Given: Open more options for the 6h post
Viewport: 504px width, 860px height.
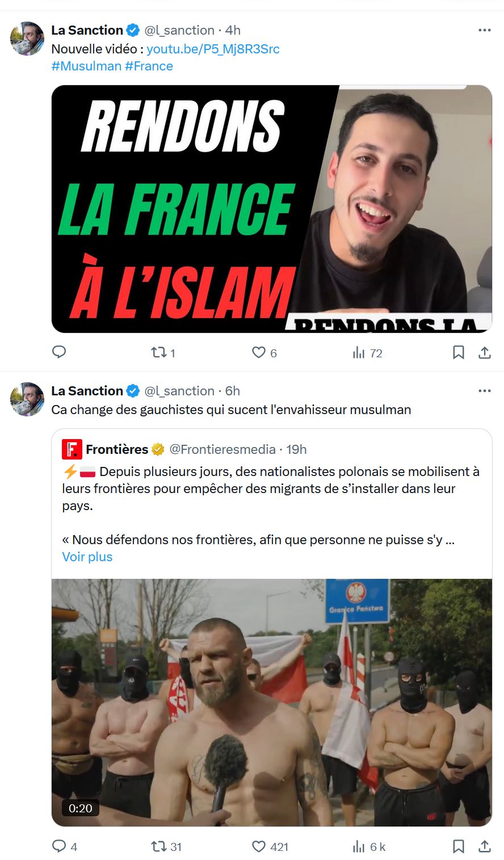Looking at the screenshot, I should (484, 391).
